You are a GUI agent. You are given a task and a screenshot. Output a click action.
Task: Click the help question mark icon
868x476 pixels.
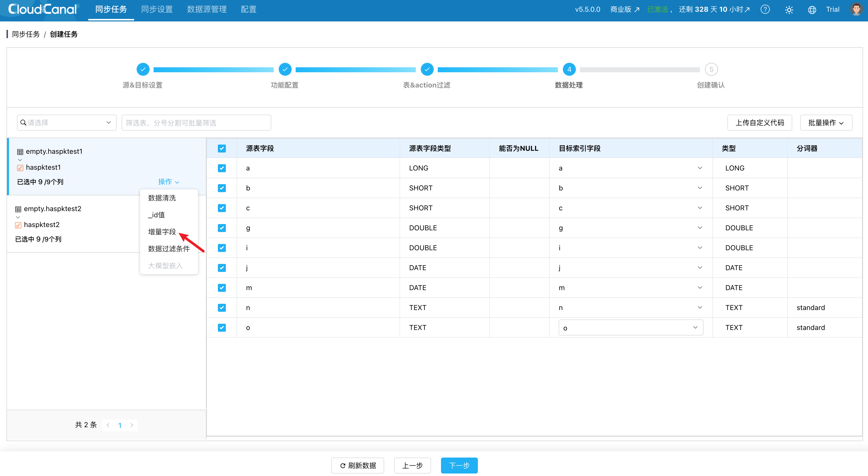tap(765, 9)
